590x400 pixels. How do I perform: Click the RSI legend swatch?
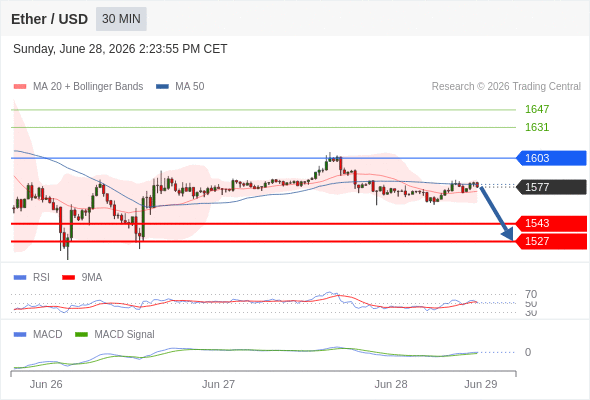coord(20,278)
